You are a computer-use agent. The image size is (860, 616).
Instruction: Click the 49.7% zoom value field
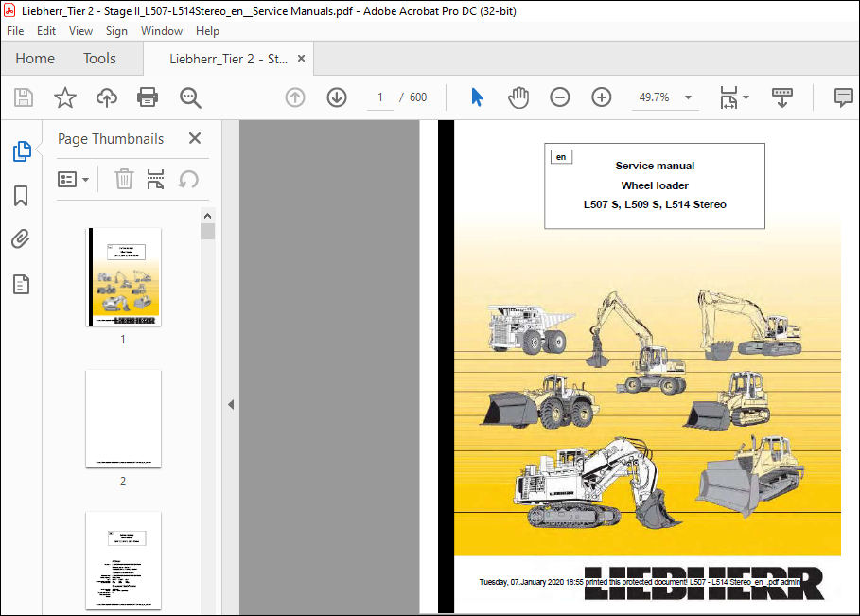coord(655,97)
